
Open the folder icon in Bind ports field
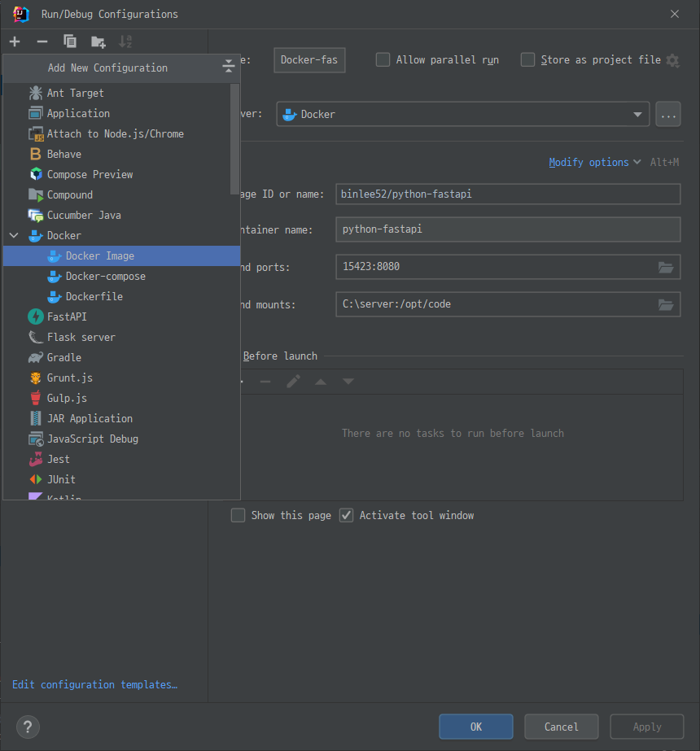tap(666, 267)
